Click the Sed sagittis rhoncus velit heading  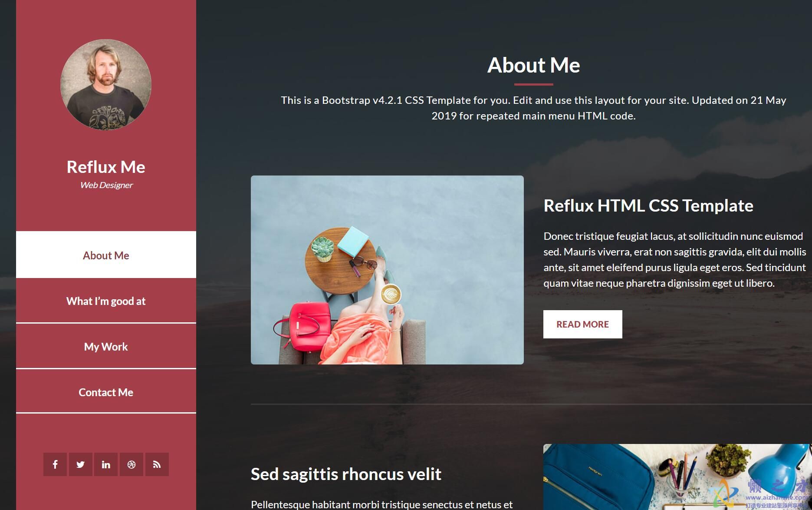[x=346, y=474]
